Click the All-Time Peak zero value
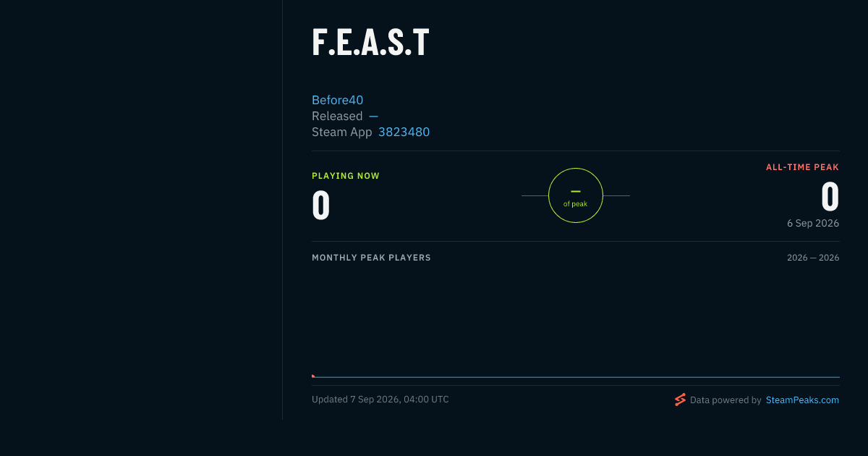This screenshot has width=868, height=456. click(830, 196)
